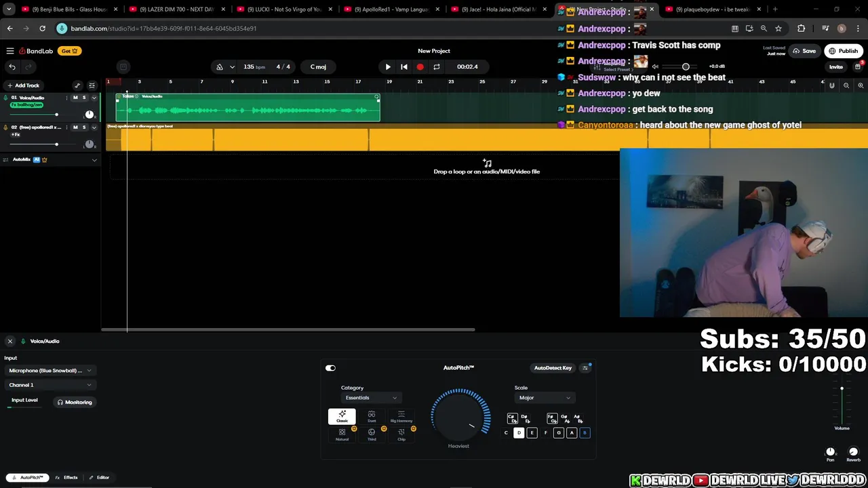Toggle the C note key
This screenshot has width=868, height=488.
tap(506, 432)
